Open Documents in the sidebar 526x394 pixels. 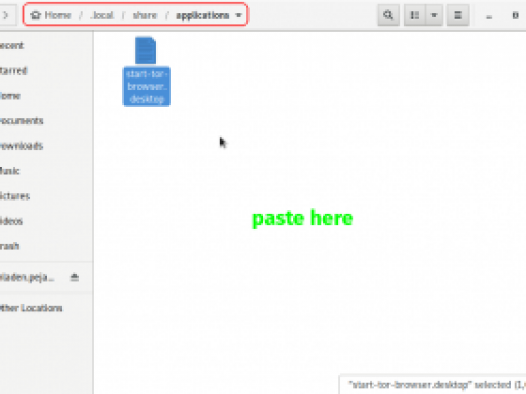tap(21, 120)
